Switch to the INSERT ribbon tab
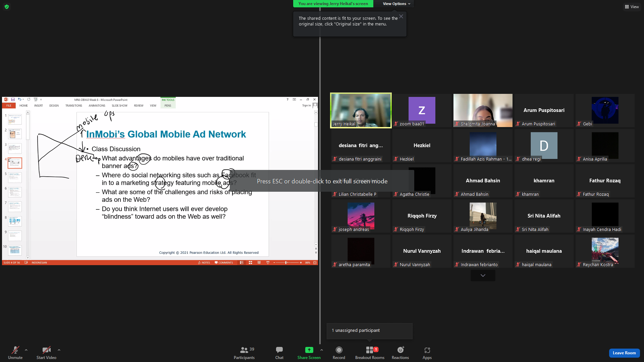 click(x=39, y=106)
